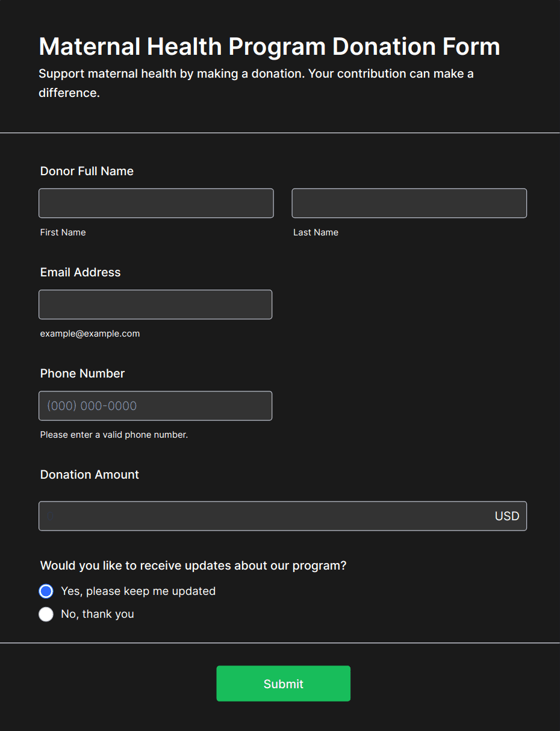Choose the No radio circle

click(46, 614)
